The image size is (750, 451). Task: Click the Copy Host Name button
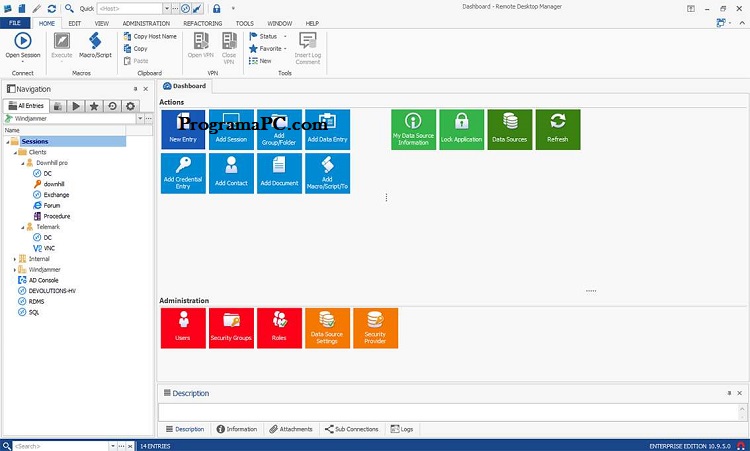[149, 36]
